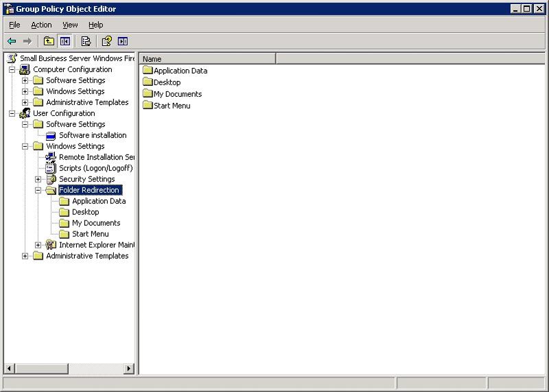Select Administrative Templates under User Configuration
549x392 pixels.
click(x=87, y=256)
